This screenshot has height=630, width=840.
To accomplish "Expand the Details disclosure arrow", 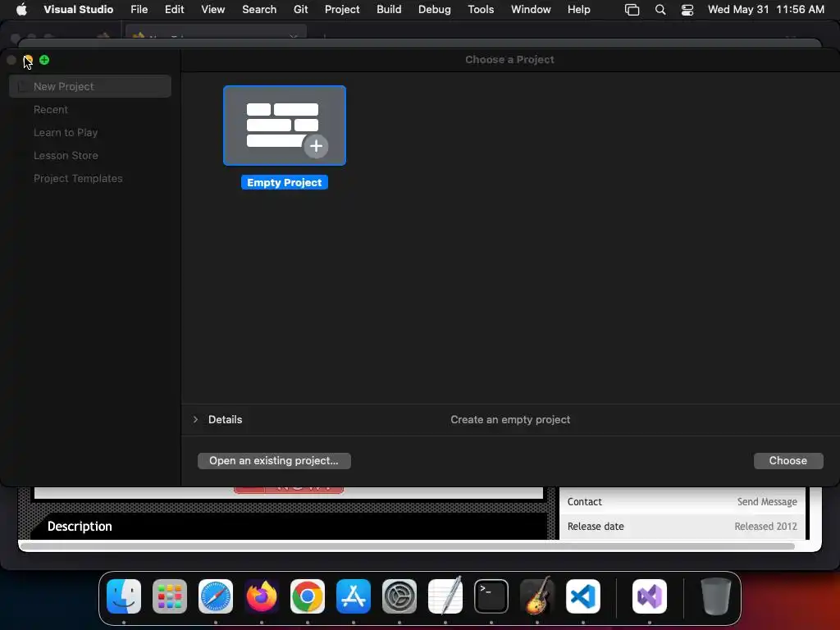I will point(195,419).
